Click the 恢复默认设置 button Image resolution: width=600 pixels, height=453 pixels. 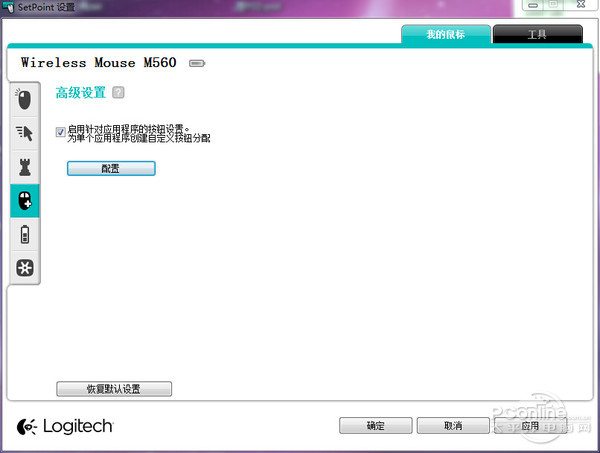click(114, 389)
